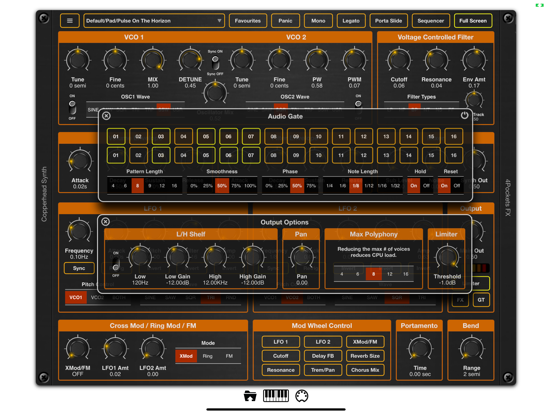Set Smoothness to 100%
This screenshot has height=414, width=552.
coord(250,186)
